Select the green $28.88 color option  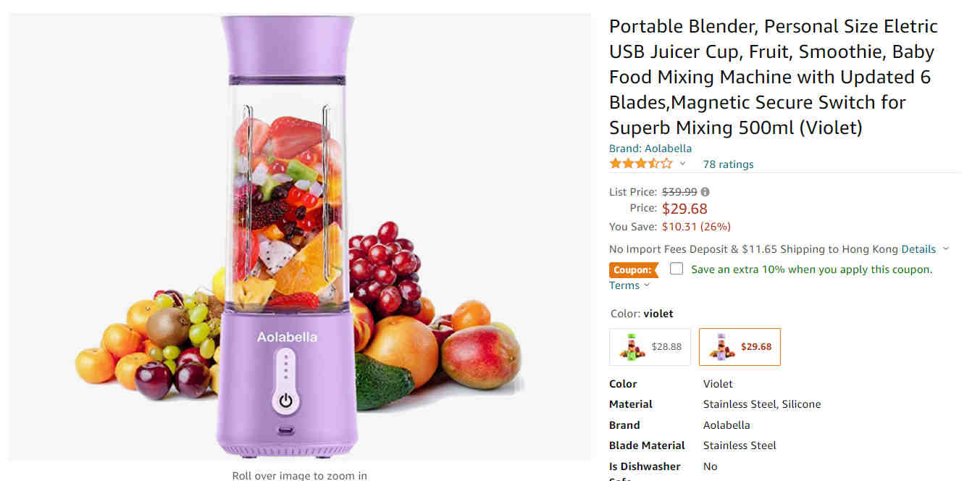click(x=650, y=347)
